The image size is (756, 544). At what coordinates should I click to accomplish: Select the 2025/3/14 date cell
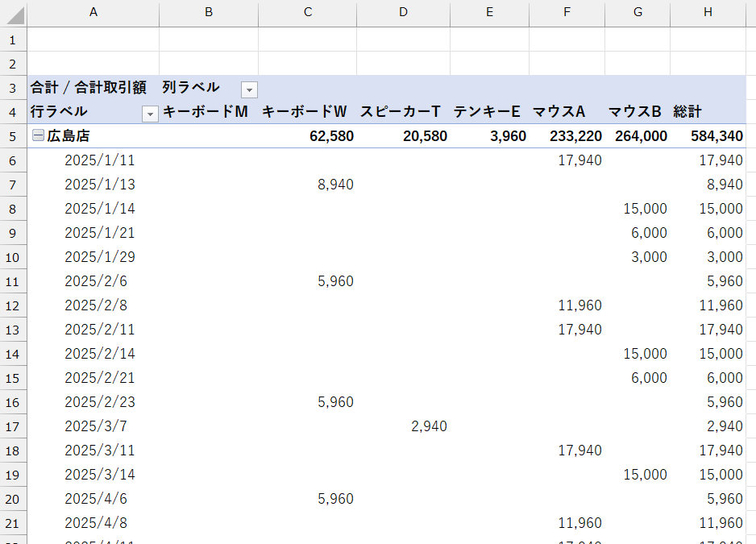pos(100,475)
